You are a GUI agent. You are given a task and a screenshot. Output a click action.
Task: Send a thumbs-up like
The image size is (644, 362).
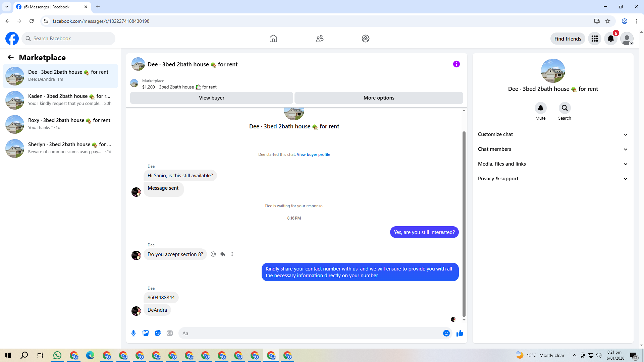click(x=460, y=333)
